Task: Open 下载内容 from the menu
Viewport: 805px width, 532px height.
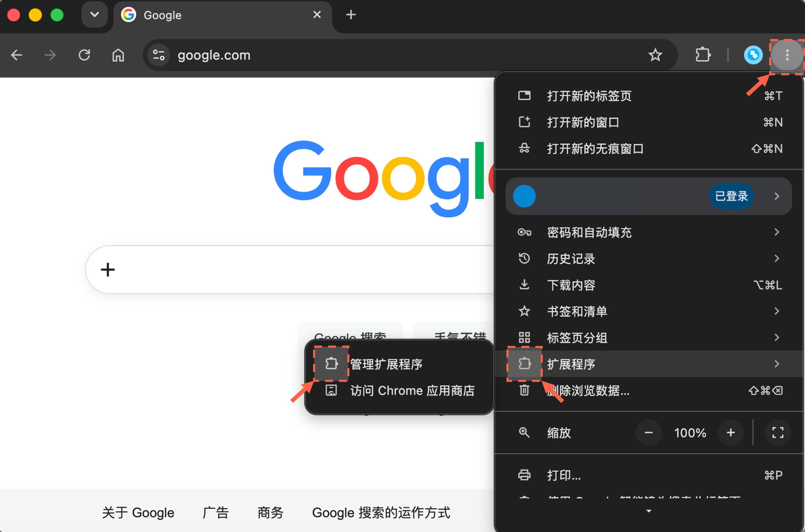Action: pyautogui.click(x=649, y=285)
